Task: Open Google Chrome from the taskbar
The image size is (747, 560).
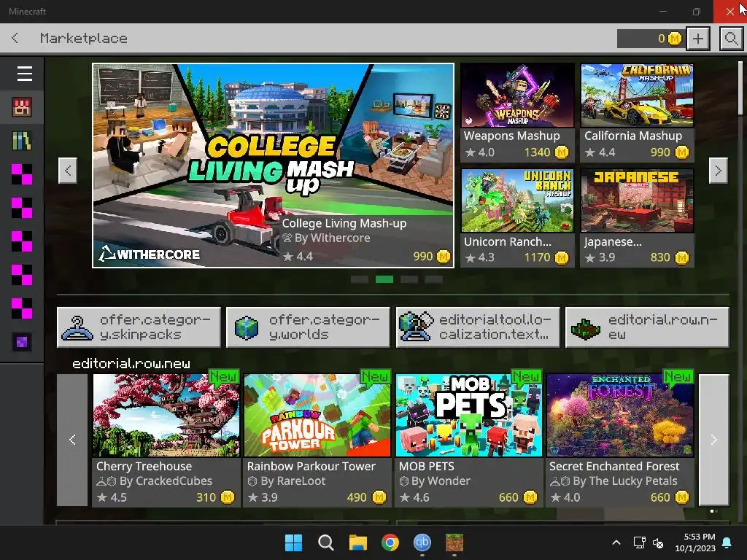Action: [x=390, y=542]
